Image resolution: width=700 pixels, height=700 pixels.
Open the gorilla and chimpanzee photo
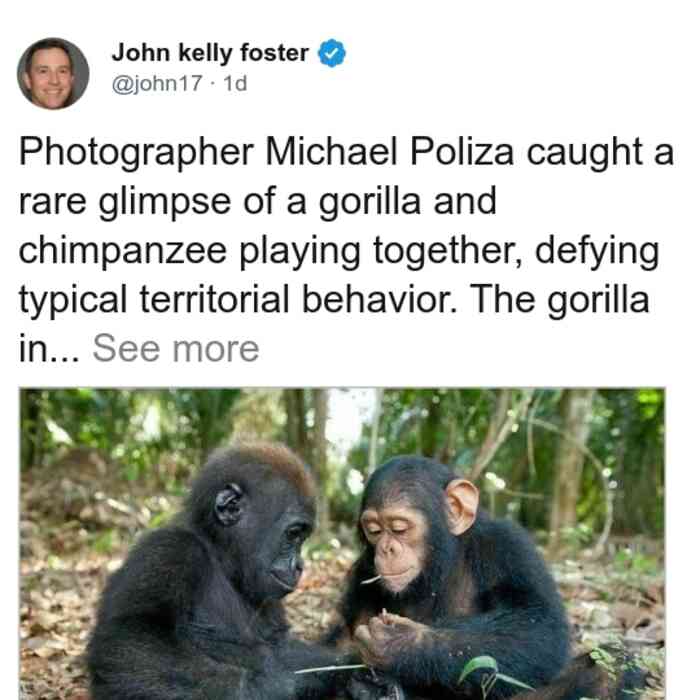coord(342,544)
